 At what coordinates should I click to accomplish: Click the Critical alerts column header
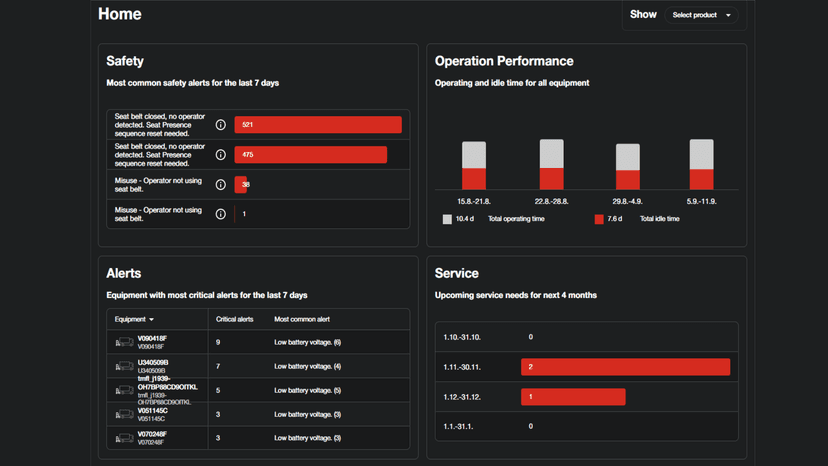point(235,319)
